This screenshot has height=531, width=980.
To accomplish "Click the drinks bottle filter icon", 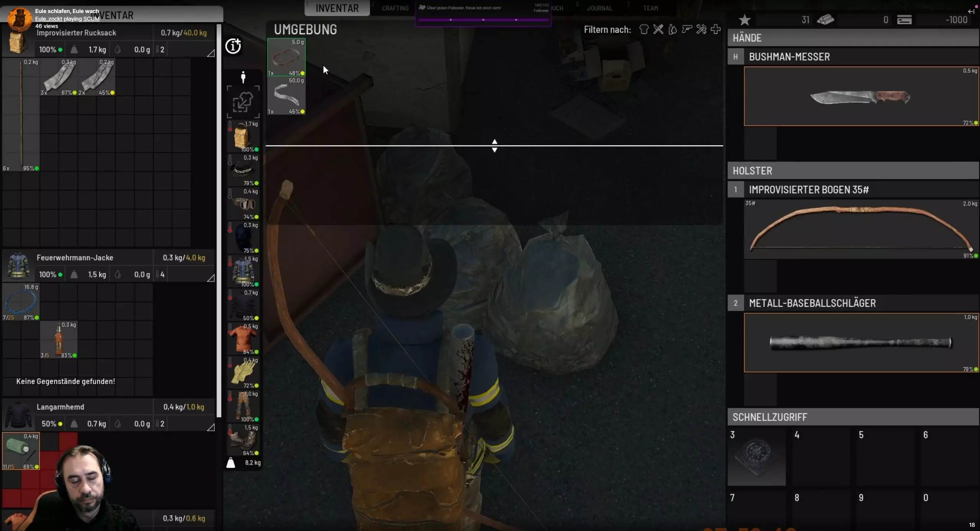I will coord(672,30).
